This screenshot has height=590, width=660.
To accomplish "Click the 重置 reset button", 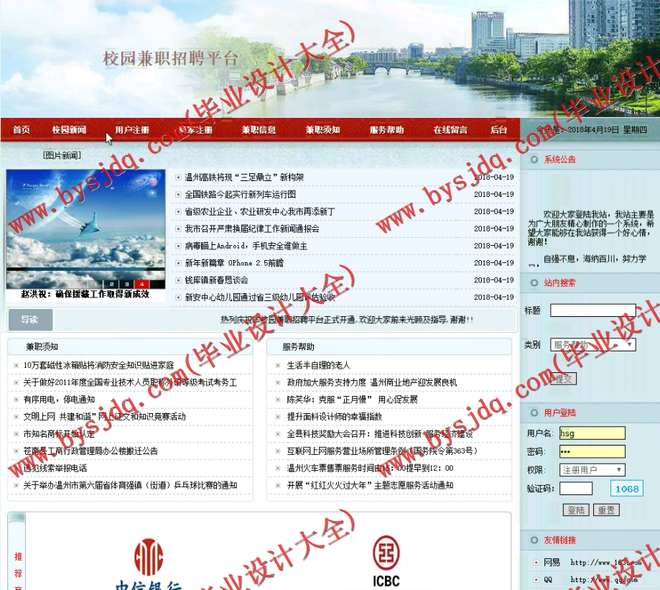I will [x=606, y=510].
